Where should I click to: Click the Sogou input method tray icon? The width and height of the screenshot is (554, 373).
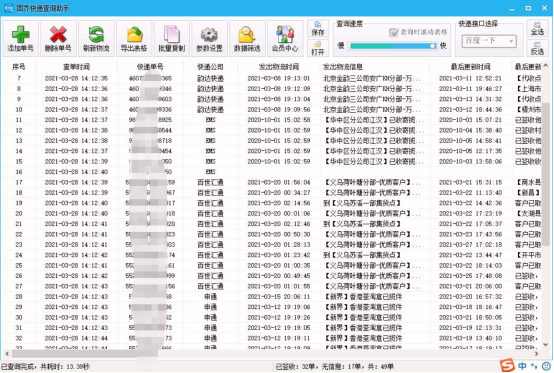pos(507,366)
